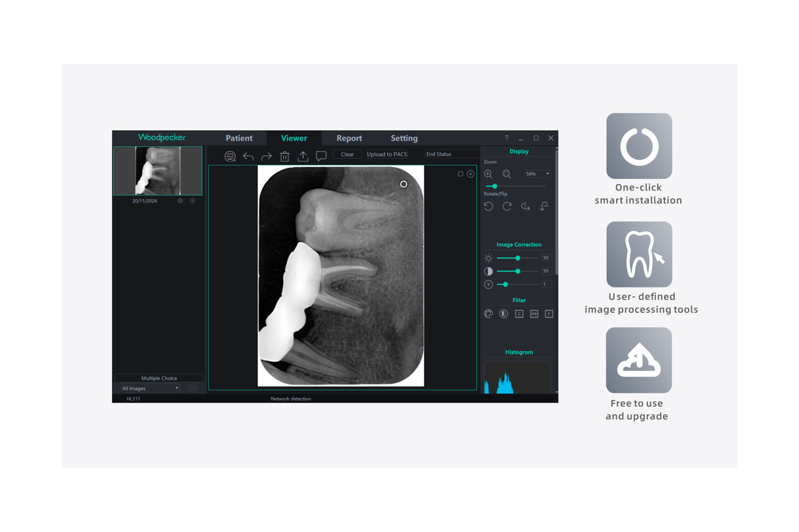Click the brightness value field showing 50

tap(546, 258)
